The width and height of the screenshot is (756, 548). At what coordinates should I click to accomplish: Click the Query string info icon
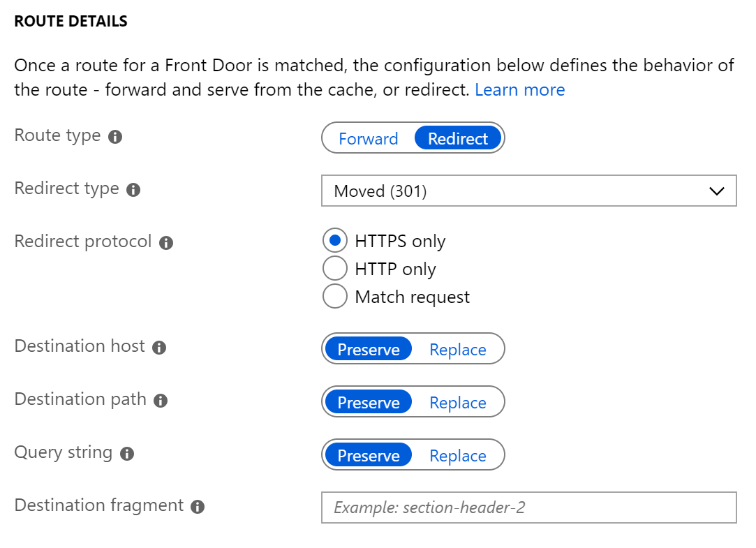tap(127, 454)
